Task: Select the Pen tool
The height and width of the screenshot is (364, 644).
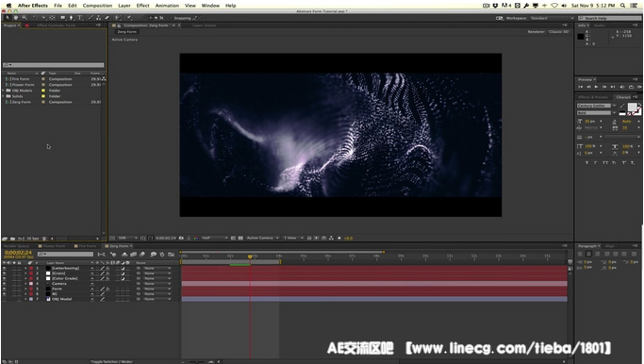Action: point(71,18)
